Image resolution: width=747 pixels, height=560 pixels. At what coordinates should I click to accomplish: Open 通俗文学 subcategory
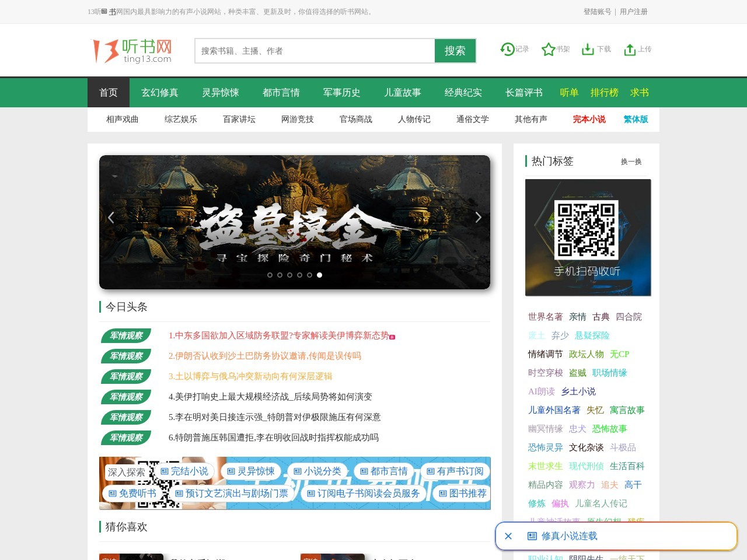(x=473, y=119)
